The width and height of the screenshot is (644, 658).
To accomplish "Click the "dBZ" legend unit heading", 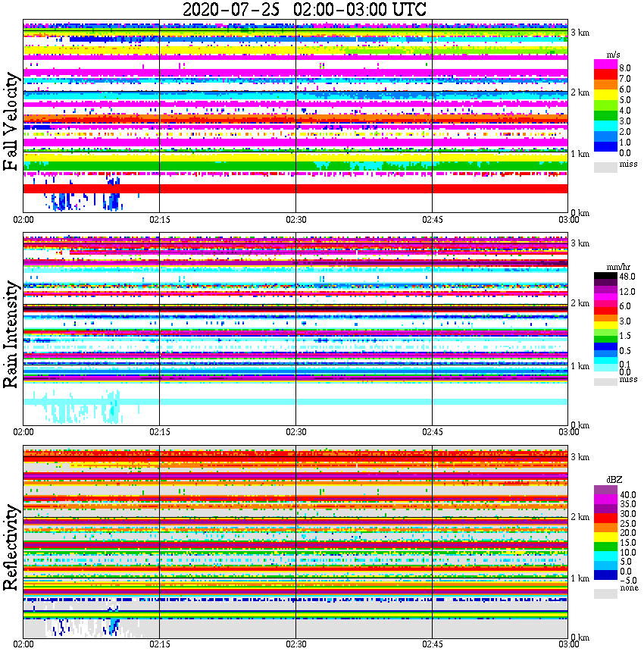I will (x=614, y=480).
